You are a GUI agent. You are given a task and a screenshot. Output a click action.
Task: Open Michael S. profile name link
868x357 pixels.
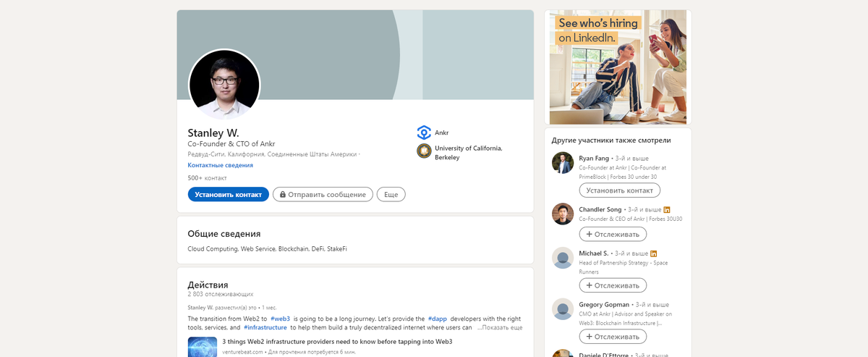[x=593, y=253]
